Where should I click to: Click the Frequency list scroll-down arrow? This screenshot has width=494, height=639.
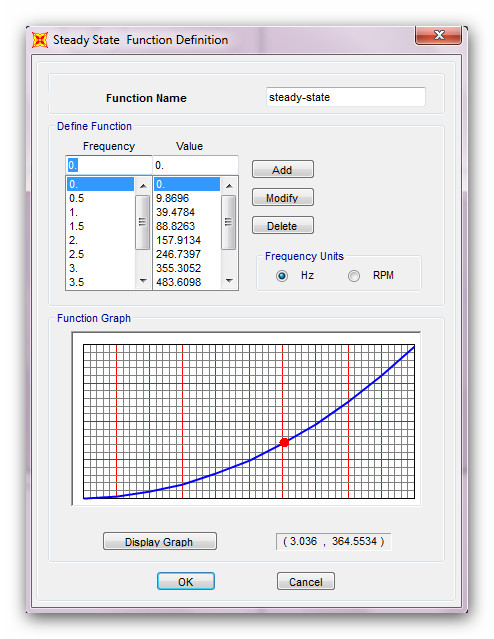143,280
